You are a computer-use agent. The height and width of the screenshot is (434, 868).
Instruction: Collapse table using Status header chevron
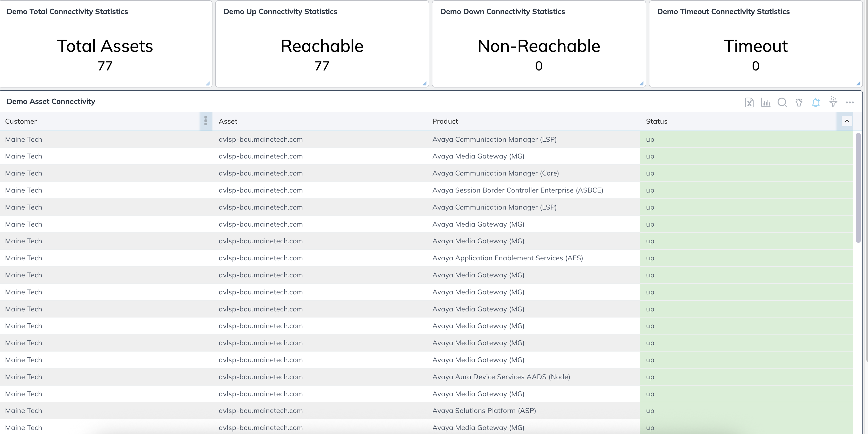[847, 121]
